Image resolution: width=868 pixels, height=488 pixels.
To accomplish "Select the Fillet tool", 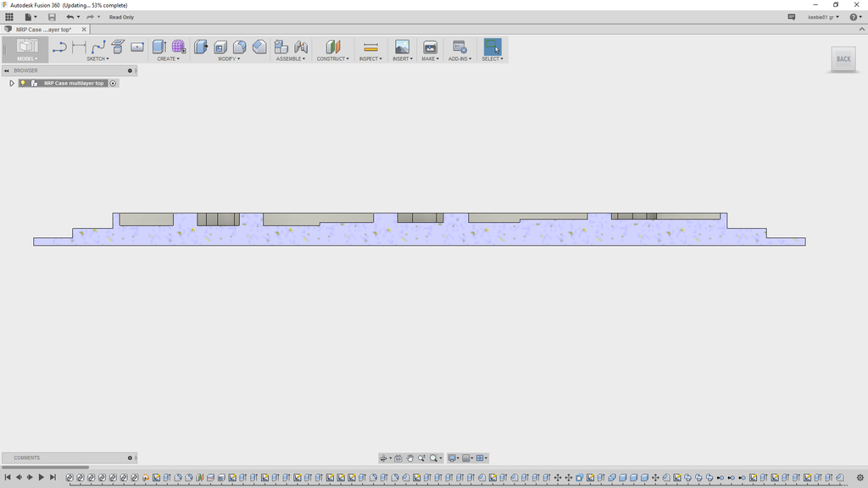I will coord(240,47).
